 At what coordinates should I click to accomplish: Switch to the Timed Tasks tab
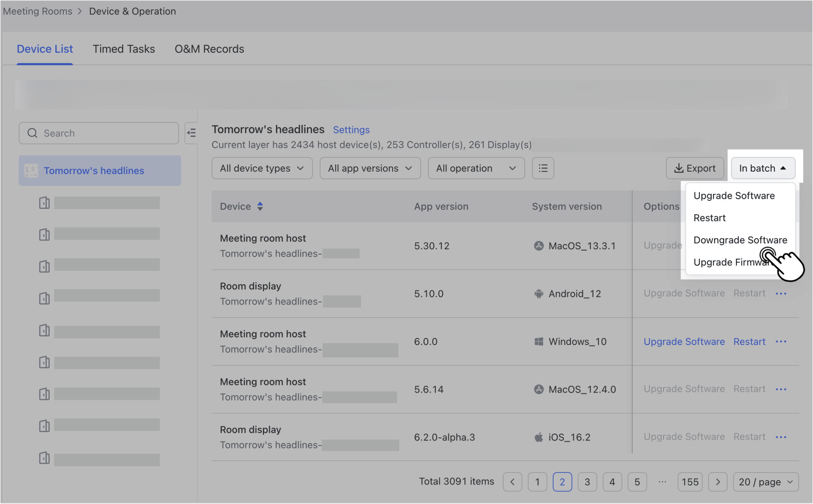[x=124, y=49]
